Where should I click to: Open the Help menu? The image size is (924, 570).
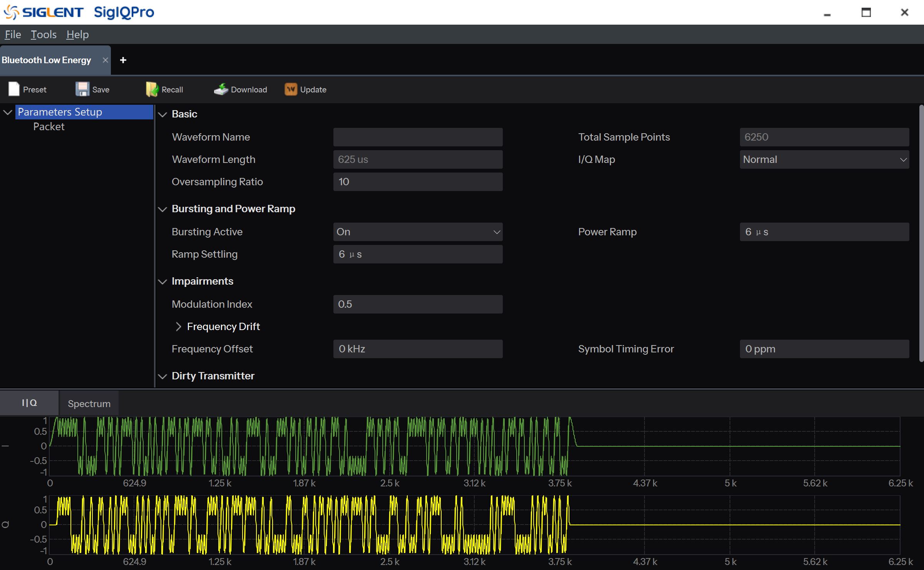click(x=77, y=35)
